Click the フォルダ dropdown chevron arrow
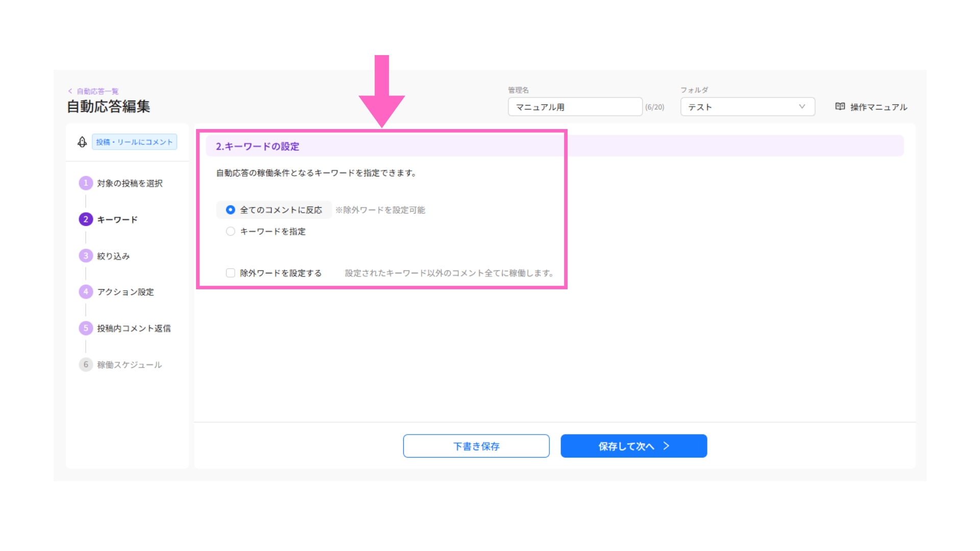 [x=802, y=107]
